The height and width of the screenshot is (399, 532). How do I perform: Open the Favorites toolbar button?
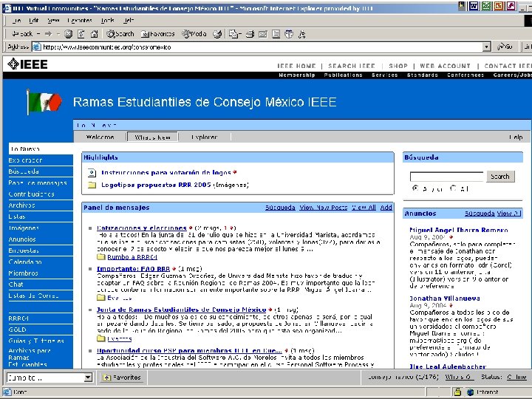(157, 34)
